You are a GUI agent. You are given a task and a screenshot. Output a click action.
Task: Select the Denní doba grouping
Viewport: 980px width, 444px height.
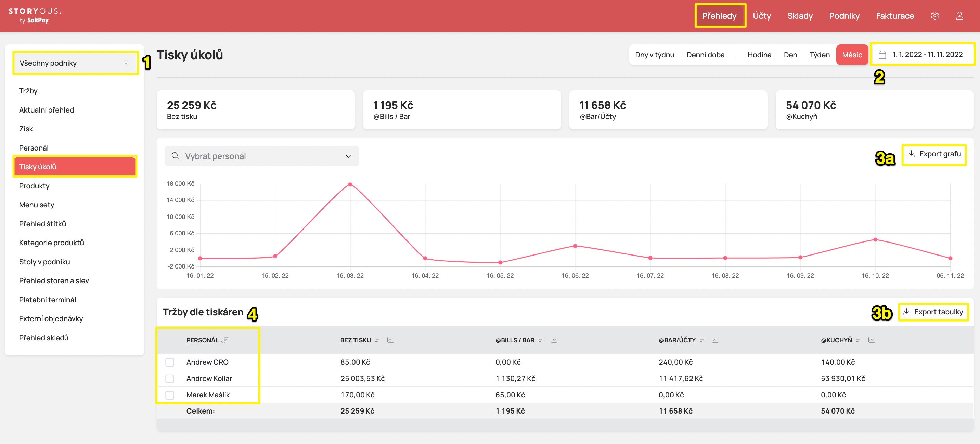click(705, 55)
